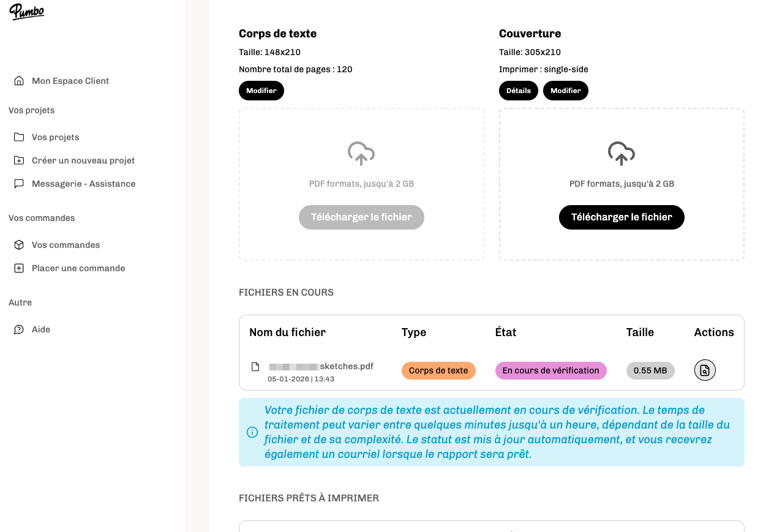Image resolution: width=766 pixels, height=532 pixels.
Task: Click the cloud upload icon under Couverture
Action: pos(621,154)
